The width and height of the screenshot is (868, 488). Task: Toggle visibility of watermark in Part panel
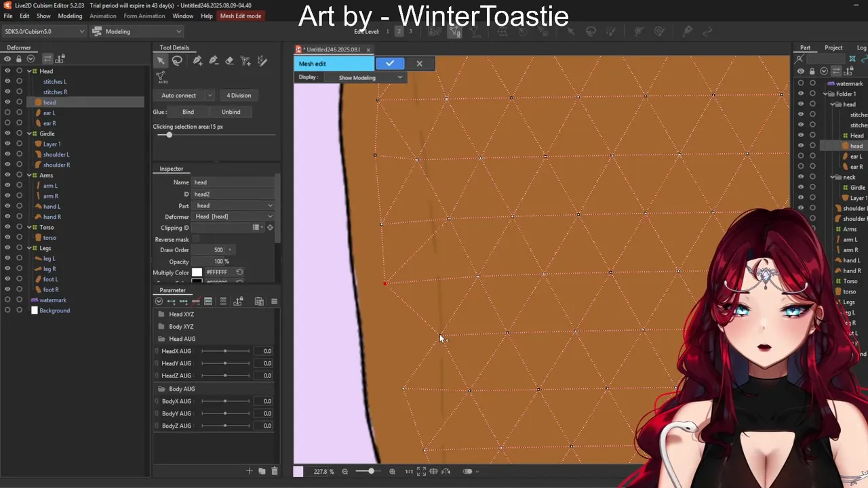pos(801,83)
